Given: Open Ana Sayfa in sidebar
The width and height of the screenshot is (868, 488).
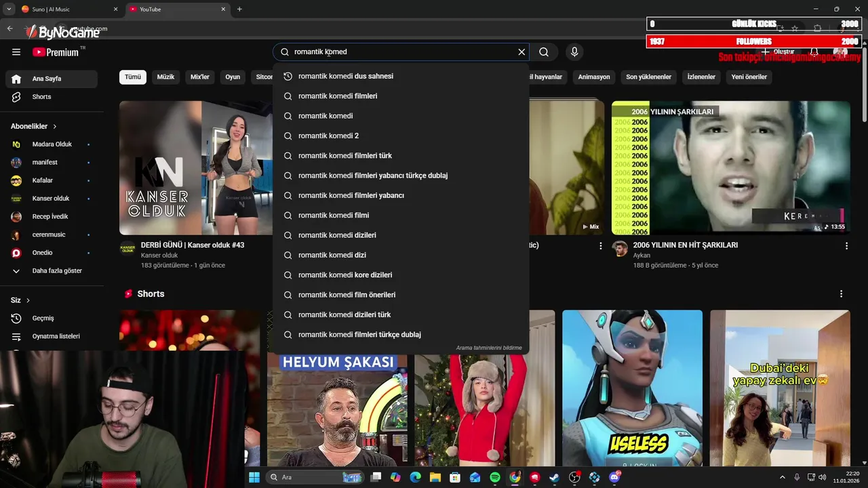Looking at the screenshot, I should (x=52, y=79).
